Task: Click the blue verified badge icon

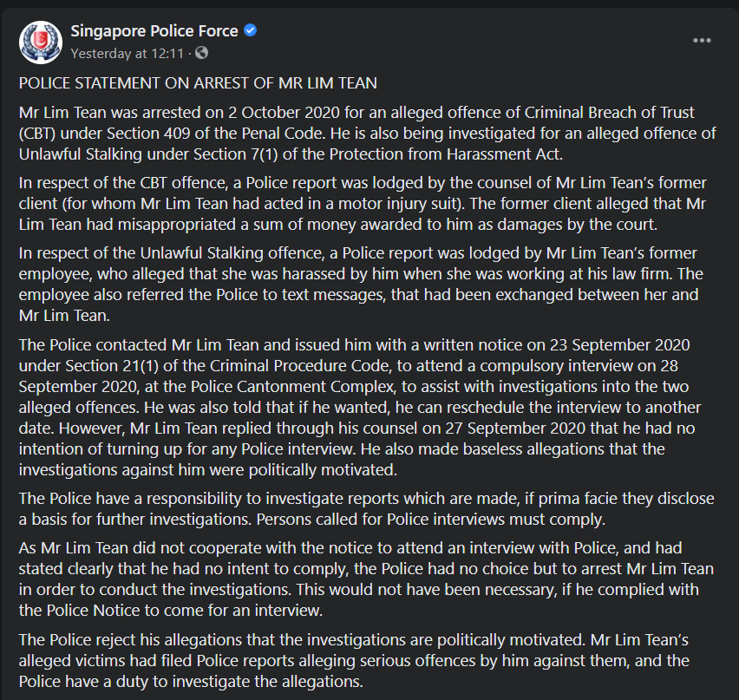Action: point(251,30)
